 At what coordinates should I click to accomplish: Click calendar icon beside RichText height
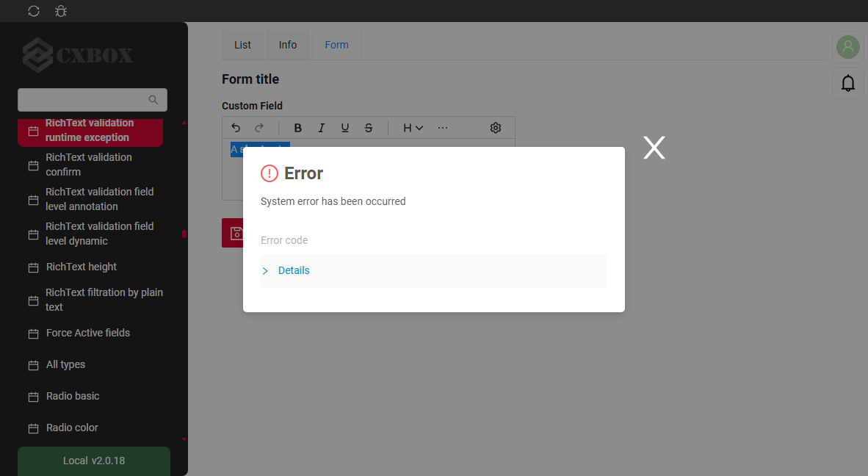(33, 268)
